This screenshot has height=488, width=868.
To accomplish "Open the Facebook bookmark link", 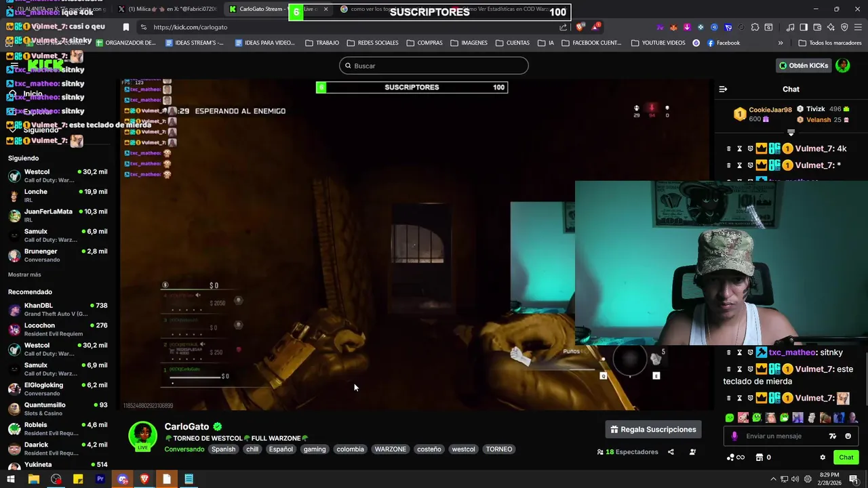I will pos(724,43).
